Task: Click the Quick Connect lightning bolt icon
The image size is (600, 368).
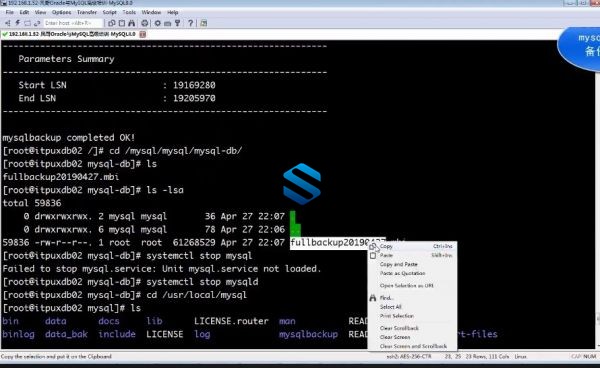Action: pos(18,23)
